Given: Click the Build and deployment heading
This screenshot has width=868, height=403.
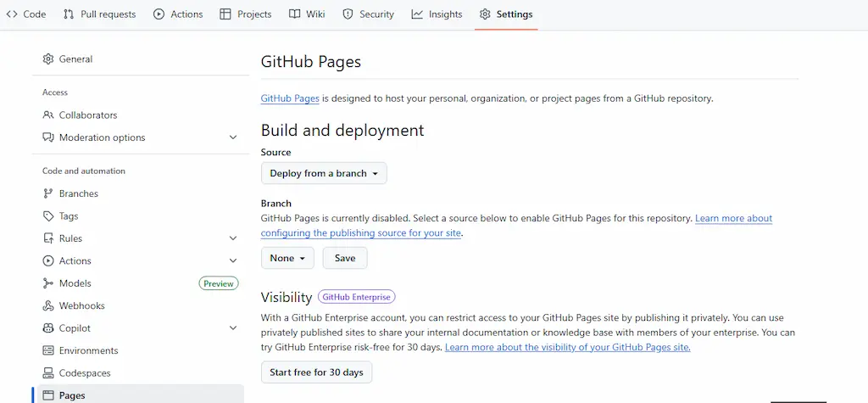Looking at the screenshot, I should click(342, 131).
